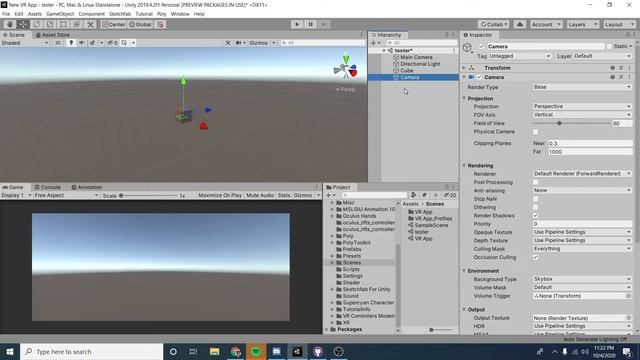Open scene view tools wrench icon
The width and height of the screenshot is (640, 360).
point(228,43)
